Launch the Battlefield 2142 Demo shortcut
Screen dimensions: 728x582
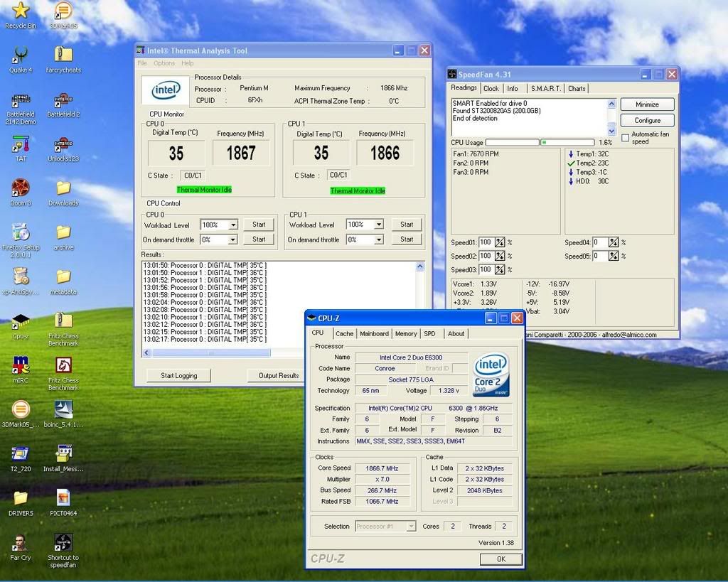(21, 109)
